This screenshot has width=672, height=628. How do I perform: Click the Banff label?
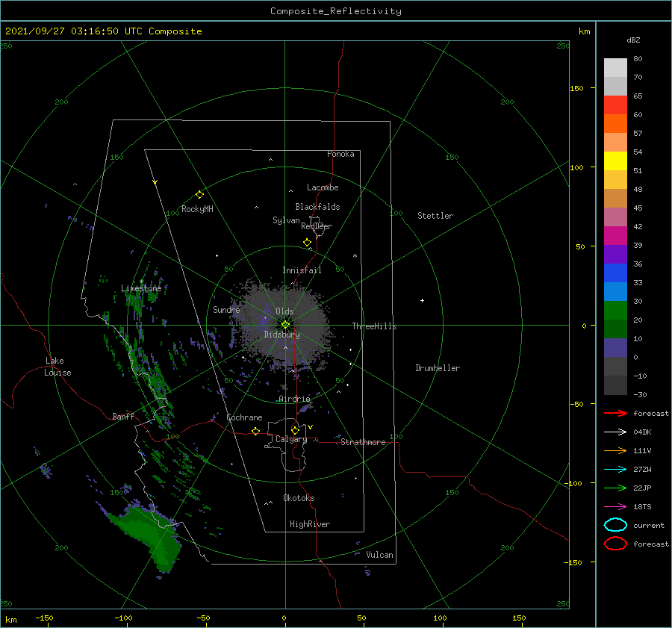[123, 416]
